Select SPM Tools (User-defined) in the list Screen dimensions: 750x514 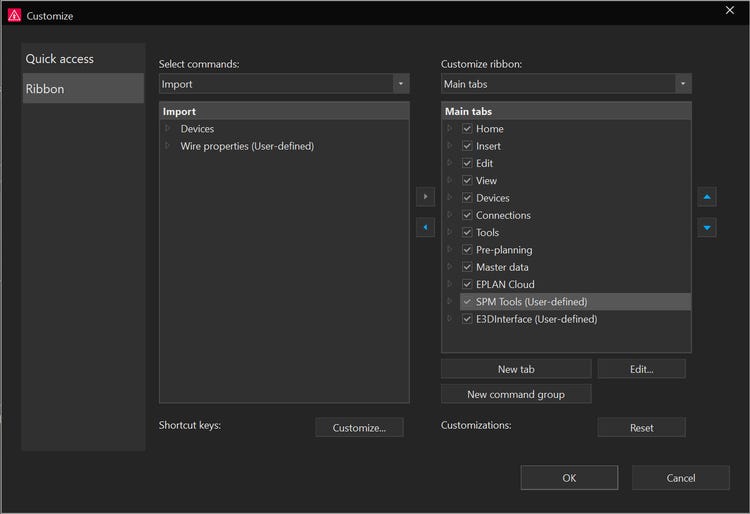[x=531, y=302]
